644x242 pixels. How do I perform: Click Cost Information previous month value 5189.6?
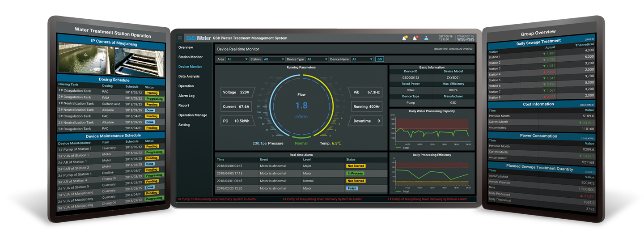coord(589,116)
